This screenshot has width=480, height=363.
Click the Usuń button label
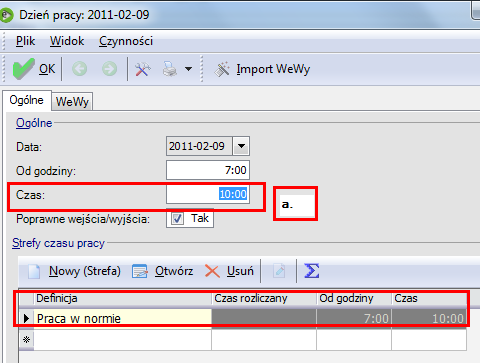point(240,271)
